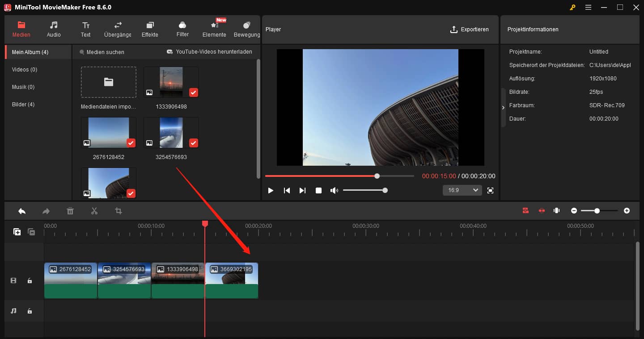The width and height of the screenshot is (644, 339).
Task: Click YouTube-Videos herunterladen link
Action: tap(209, 52)
